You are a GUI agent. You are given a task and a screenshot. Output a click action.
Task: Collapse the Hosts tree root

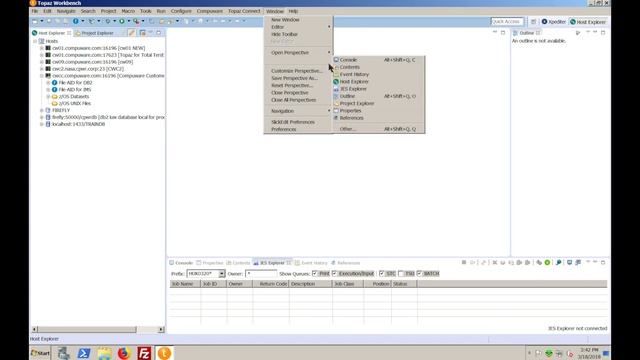(x=35, y=41)
